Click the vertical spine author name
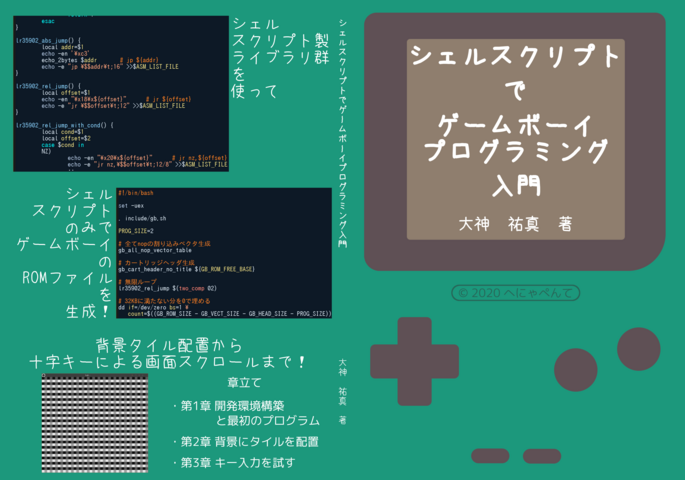This screenshot has width=685, height=480. point(342,391)
